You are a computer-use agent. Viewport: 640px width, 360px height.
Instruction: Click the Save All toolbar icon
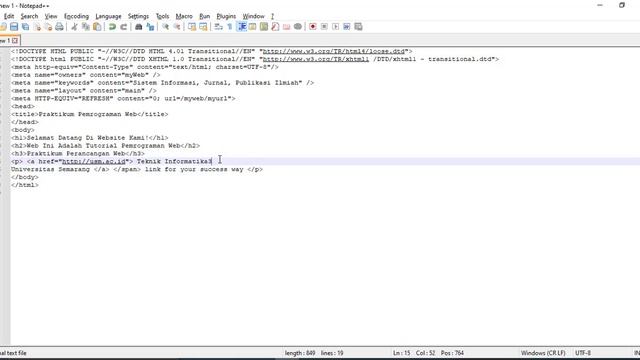pos(25,27)
